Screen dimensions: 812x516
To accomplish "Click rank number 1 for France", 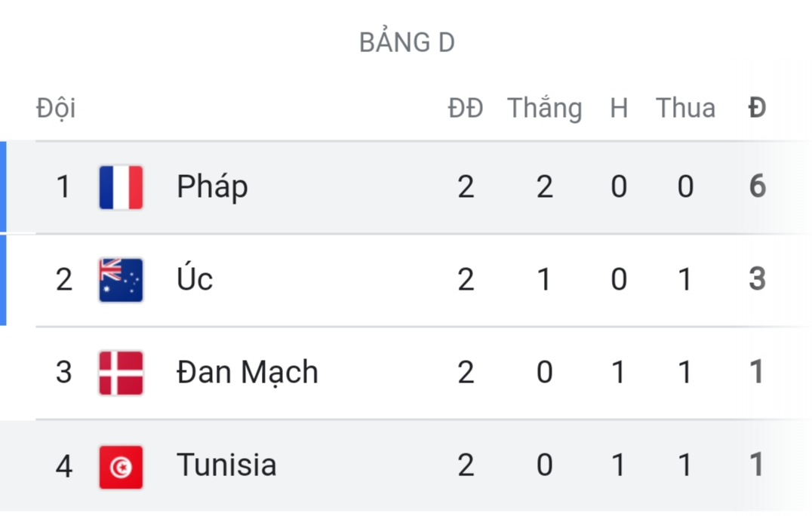I will tap(64, 186).
